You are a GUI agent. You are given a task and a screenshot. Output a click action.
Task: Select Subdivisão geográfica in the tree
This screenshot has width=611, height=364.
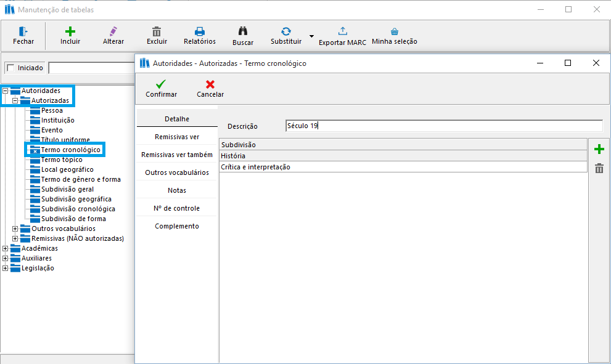tap(76, 199)
